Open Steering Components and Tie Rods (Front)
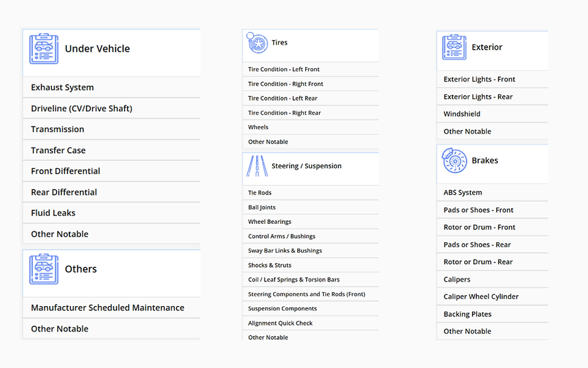The width and height of the screenshot is (588, 368). 311,294
